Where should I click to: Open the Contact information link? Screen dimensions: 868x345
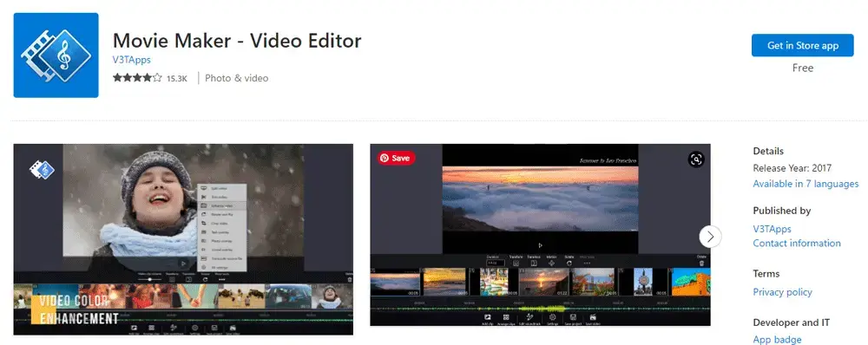[x=797, y=244]
